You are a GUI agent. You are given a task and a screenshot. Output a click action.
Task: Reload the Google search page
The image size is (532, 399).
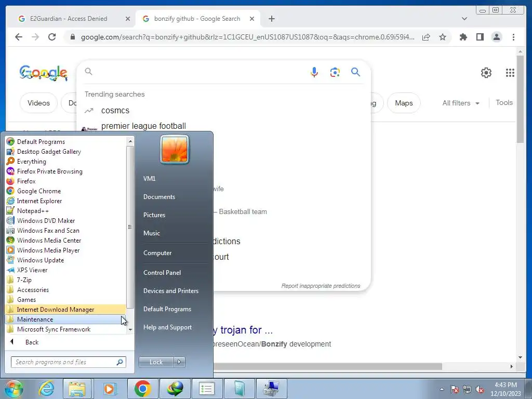pyautogui.click(x=52, y=37)
